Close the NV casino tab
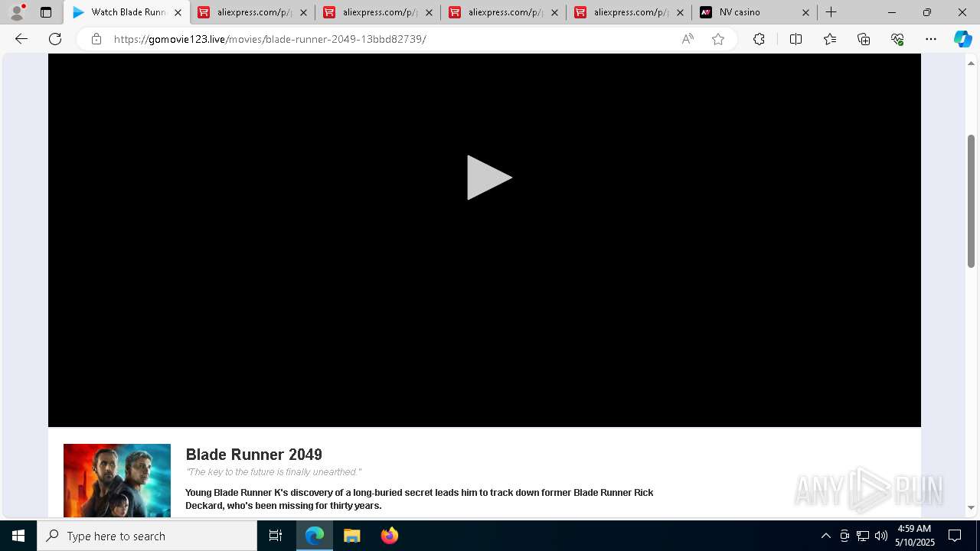980x551 pixels. coord(805,12)
